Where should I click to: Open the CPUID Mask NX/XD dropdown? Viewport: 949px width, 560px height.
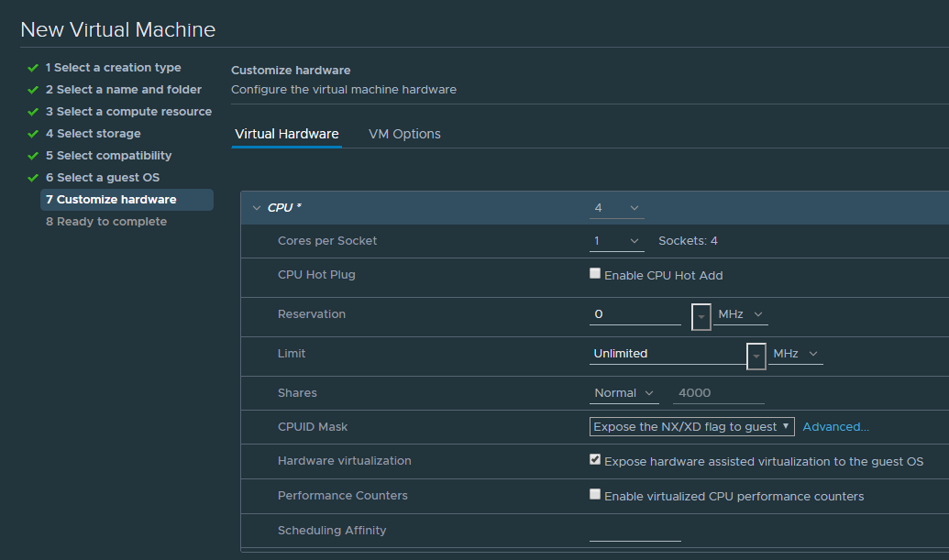click(691, 427)
